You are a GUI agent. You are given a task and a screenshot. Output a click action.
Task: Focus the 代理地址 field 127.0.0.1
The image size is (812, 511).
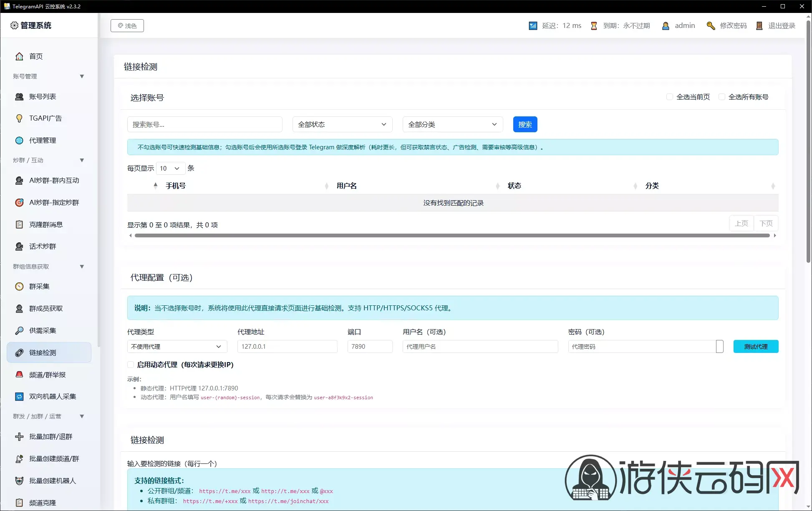pos(287,347)
